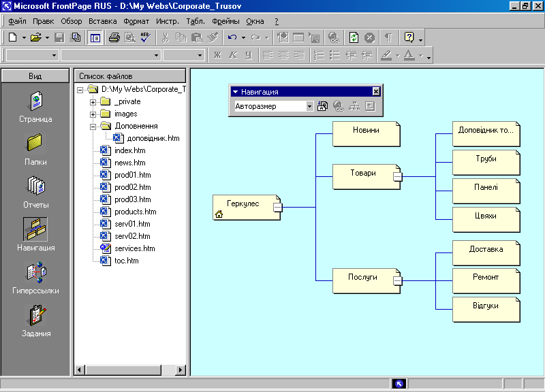
Task: Open the Font color dropdown arrow
Action: [x=421, y=56]
